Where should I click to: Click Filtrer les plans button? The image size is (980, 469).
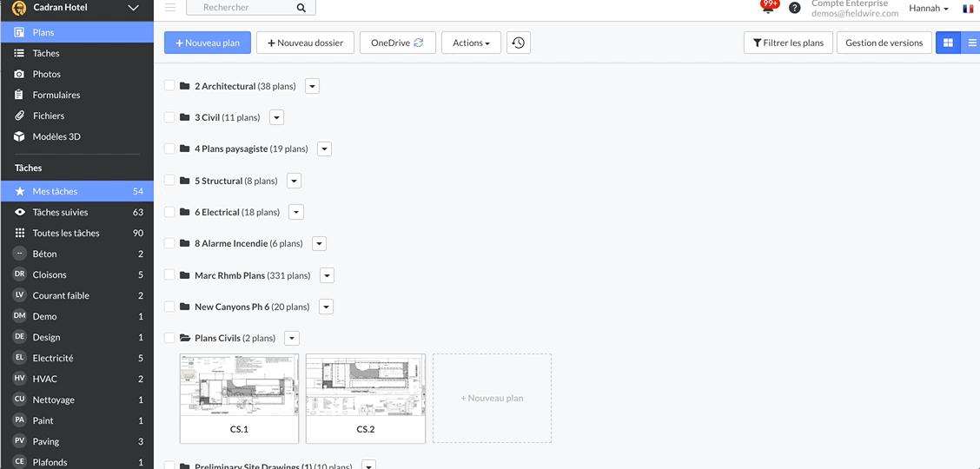788,43
